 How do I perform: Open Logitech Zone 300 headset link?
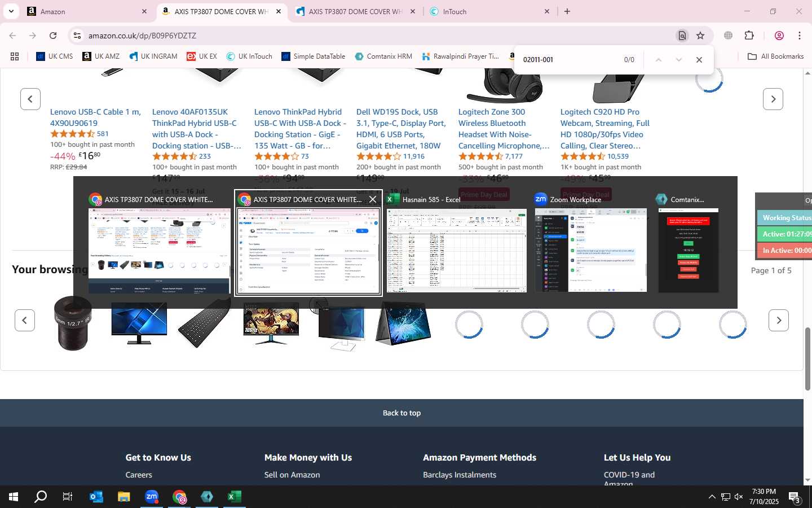[504, 129]
